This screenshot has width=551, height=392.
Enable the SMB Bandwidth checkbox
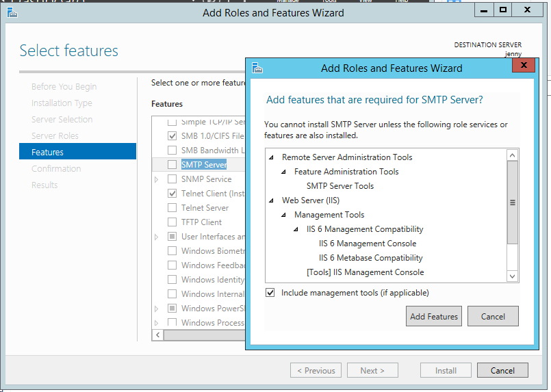172,150
